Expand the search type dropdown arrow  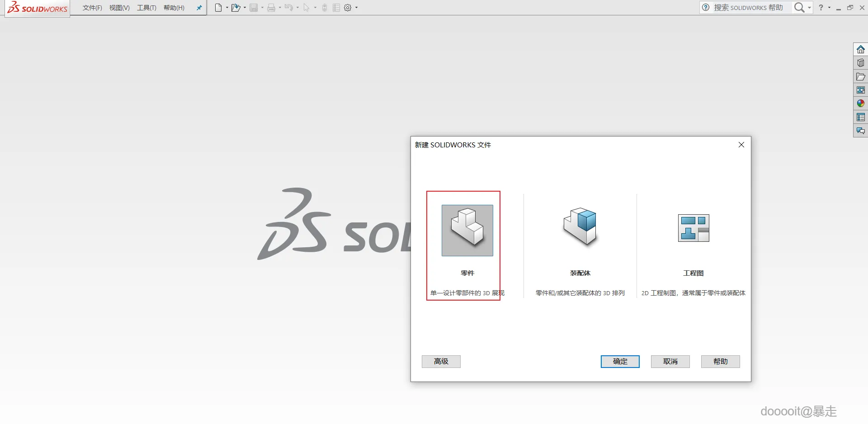click(809, 8)
